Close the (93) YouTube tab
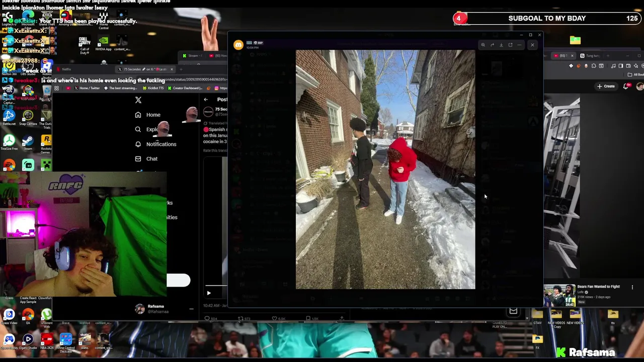 coord(572,56)
